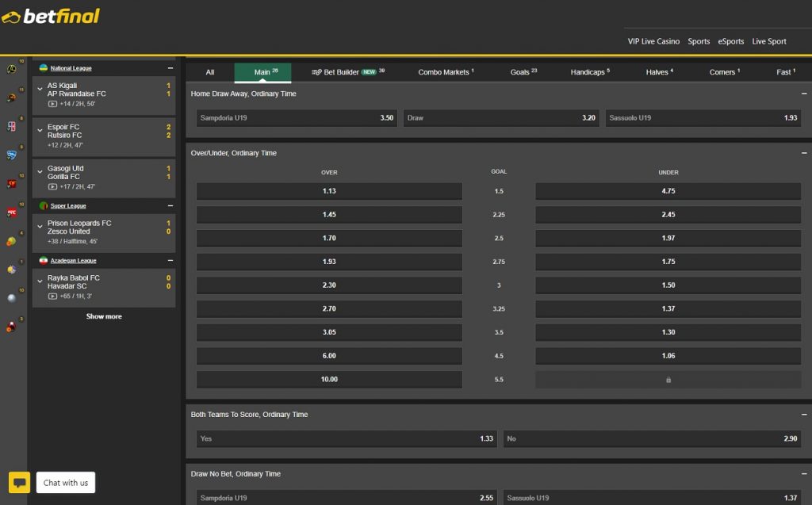Expand the Gasogi Utd vs Gorilla FC match
The image size is (812, 505).
tap(40, 172)
